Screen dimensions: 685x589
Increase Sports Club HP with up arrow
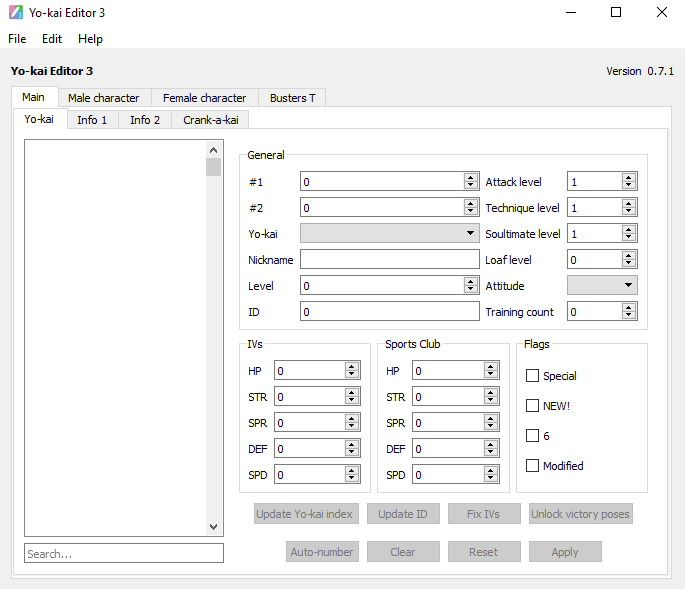[x=491, y=366]
